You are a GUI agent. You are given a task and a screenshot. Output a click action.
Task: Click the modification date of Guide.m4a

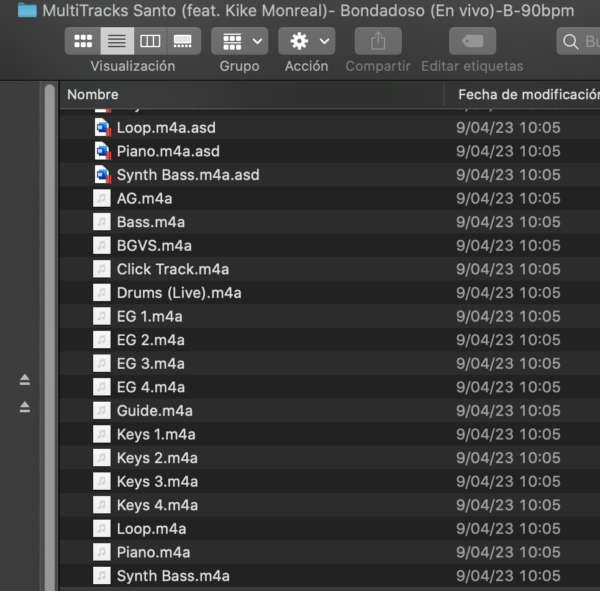tap(508, 411)
